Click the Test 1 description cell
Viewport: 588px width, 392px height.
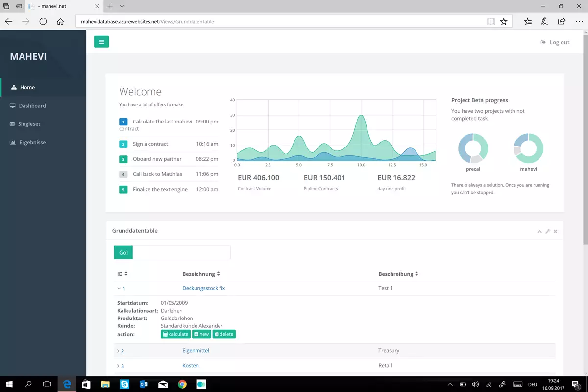(x=385, y=288)
